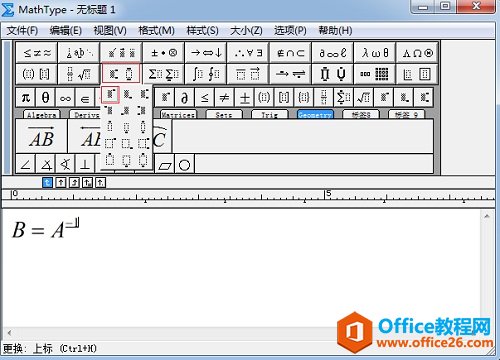Select the left-aligned tab stop button
500x360 pixels.
(48, 182)
